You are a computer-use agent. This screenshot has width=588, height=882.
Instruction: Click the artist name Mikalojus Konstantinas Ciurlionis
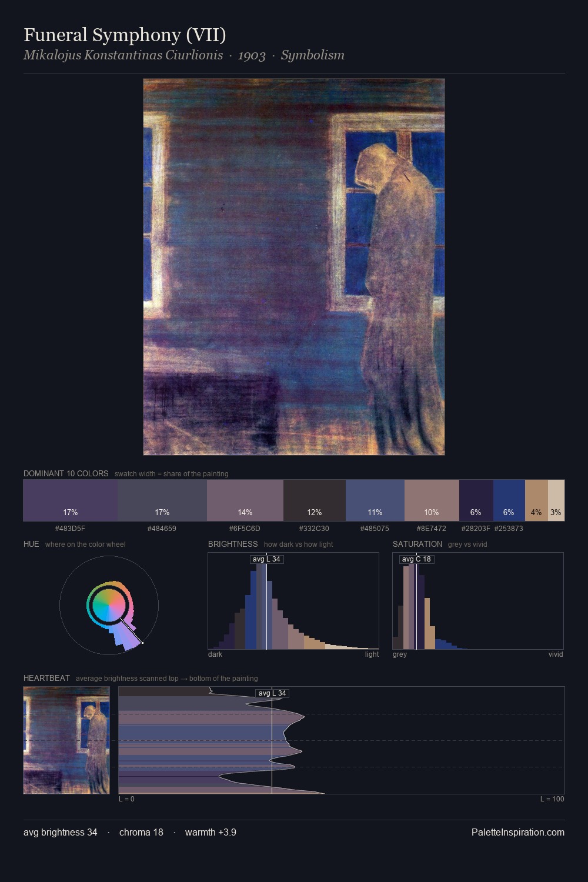click(x=123, y=55)
